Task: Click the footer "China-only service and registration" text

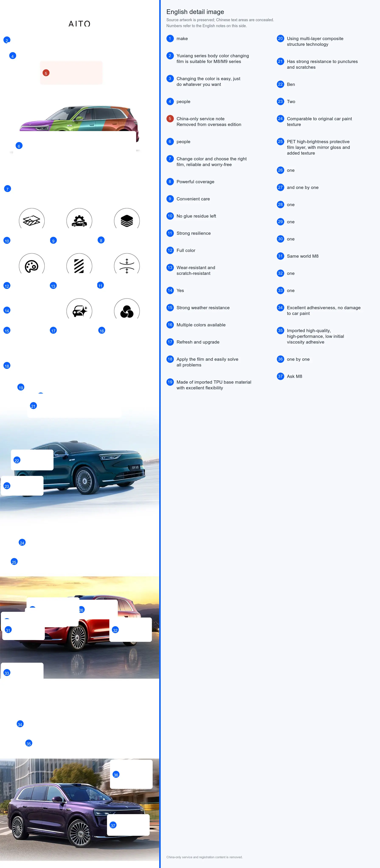Action: [204, 857]
